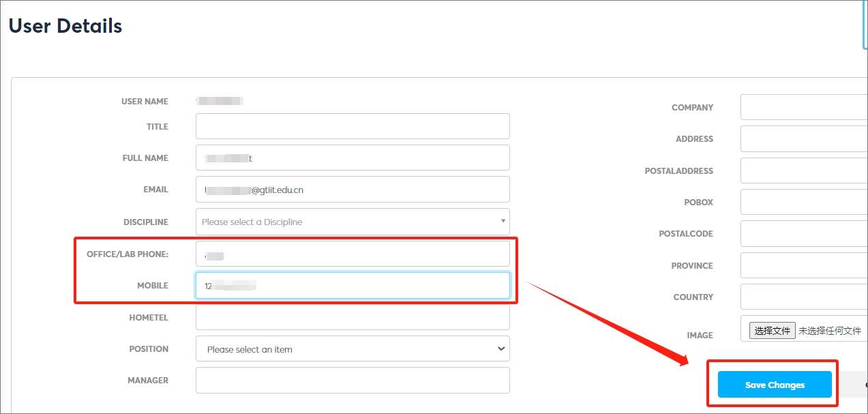Image resolution: width=868 pixels, height=414 pixels.
Task: Select the Email input field
Action: (x=353, y=190)
